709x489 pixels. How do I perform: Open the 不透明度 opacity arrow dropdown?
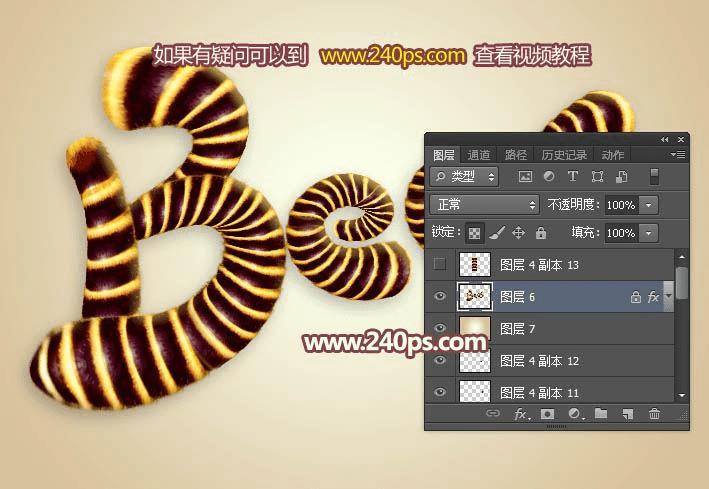point(649,205)
